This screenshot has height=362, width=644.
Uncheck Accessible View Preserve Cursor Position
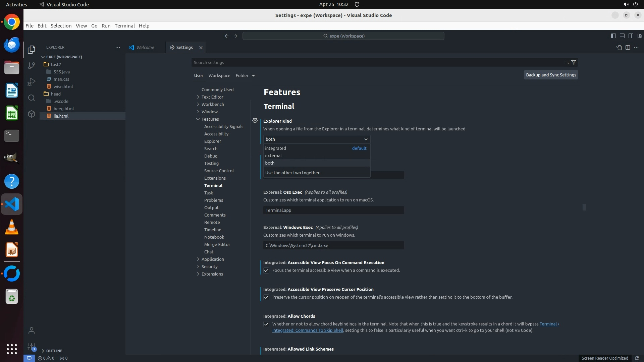pyautogui.click(x=266, y=297)
